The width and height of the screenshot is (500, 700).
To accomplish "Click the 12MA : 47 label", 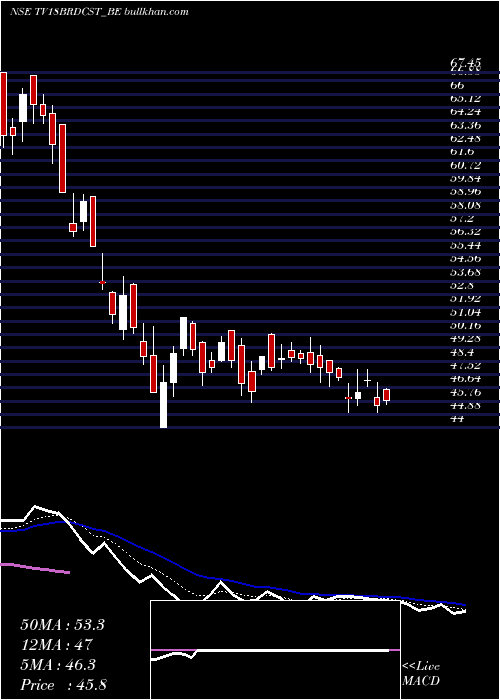I will 56,645.
